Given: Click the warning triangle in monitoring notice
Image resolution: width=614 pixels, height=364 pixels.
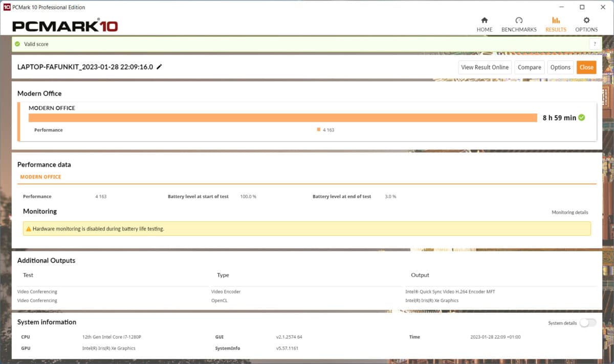Looking at the screenshot, I should pos(29,229).
